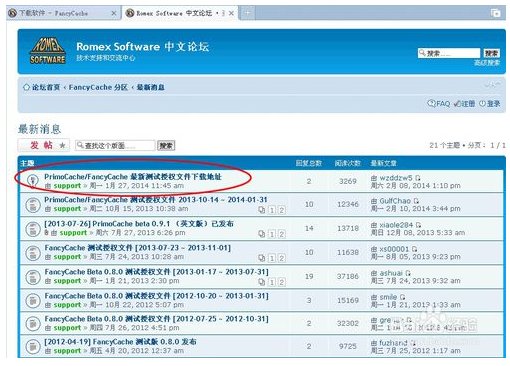
Task: Focus the 查找这个版面 search field
Action: [115, 146]
